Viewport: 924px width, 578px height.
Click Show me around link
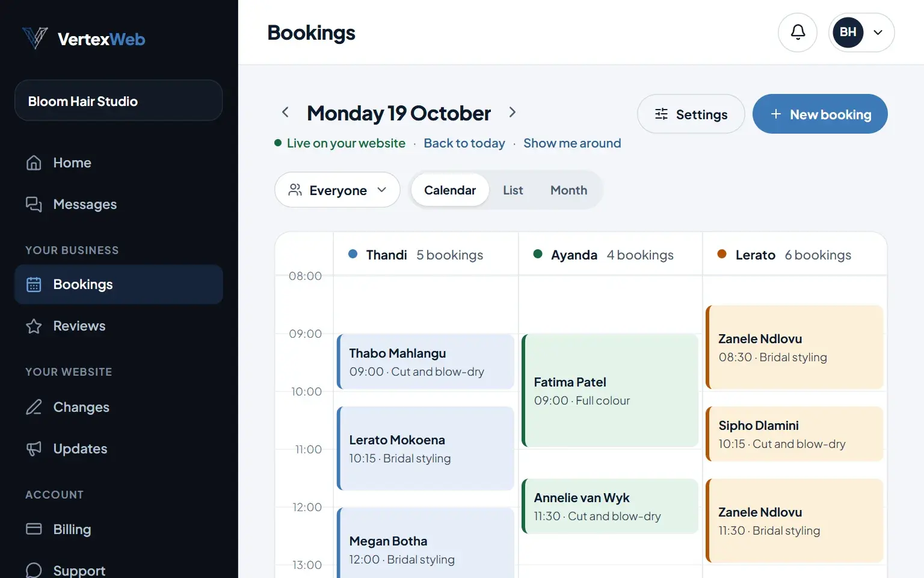tap(572, 143)
